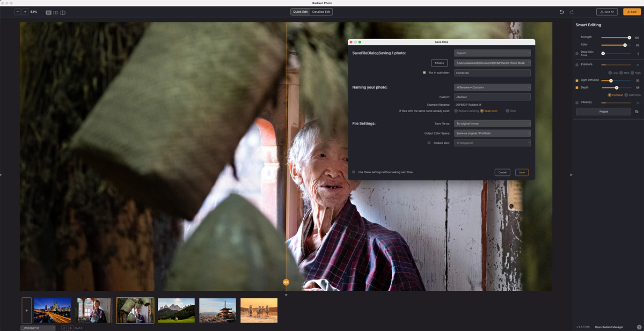Click the zoom in plus button
Image resolution: width=644 pixels, height=331 pixels.
(25, 12)
